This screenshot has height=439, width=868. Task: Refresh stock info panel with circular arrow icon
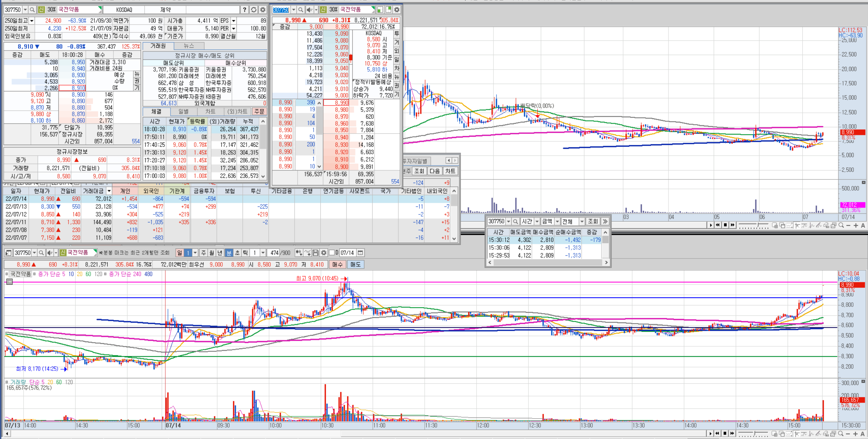click(x=254, y=10)
